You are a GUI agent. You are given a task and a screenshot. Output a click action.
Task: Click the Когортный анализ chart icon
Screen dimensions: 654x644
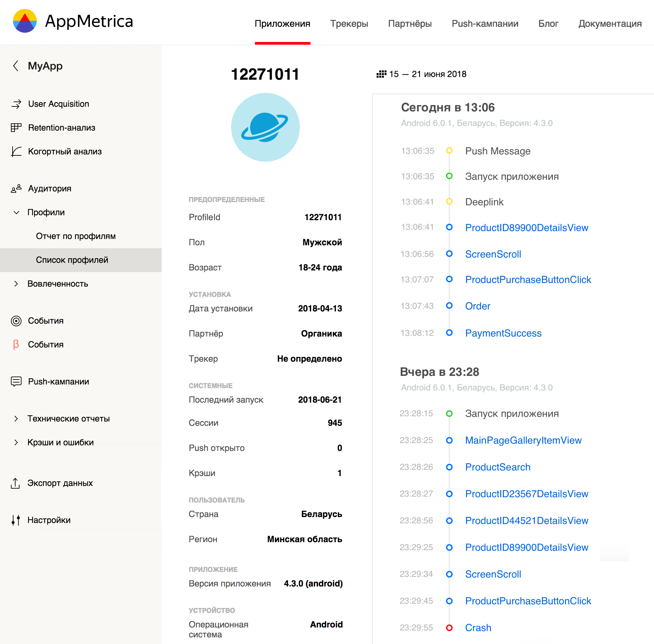(x=16, y=151)
